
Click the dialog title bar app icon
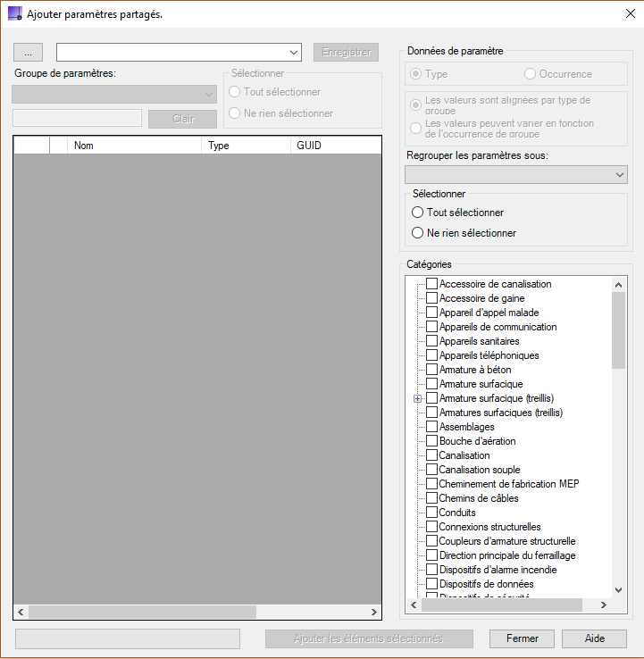tap(15, 13)
